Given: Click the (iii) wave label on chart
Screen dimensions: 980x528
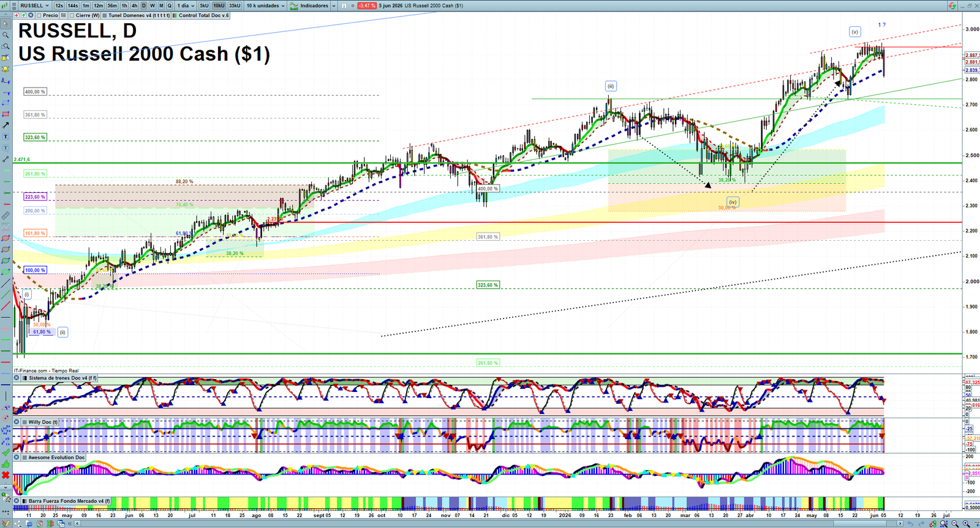Looking at the screenshot, I should (x=611, y=86).
